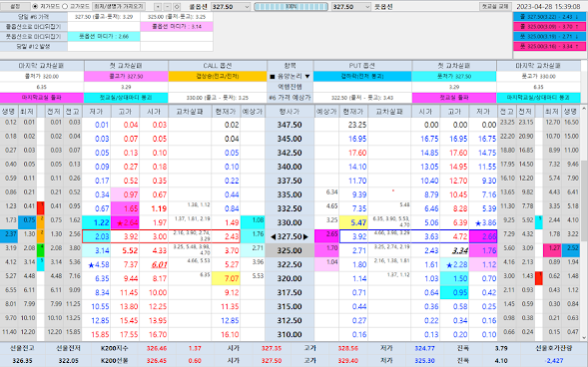The image size is (588, 367).
Task: Click the 100% progress bar
Action: [291, 7]
